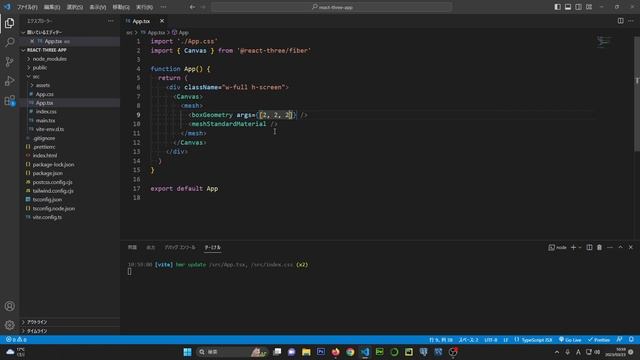
Task: Open vite.config.ts in explorer
Action: pos(47,217)
